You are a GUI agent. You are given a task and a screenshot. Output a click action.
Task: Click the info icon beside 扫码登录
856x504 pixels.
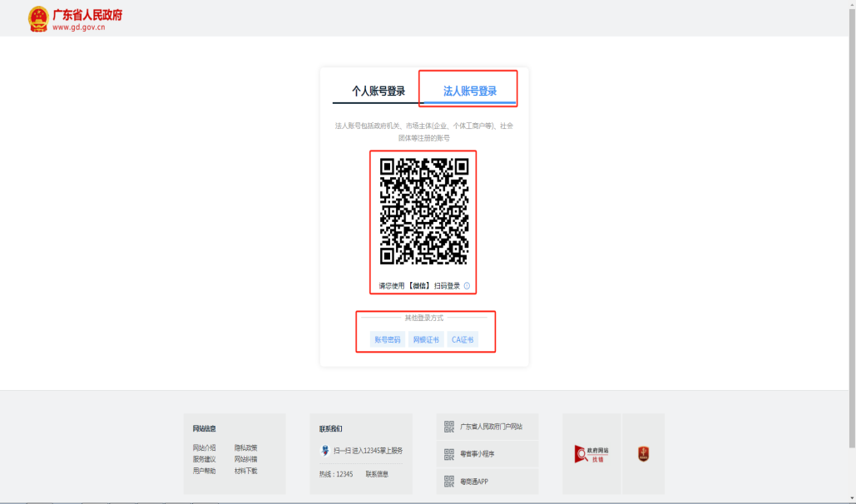pyautogui.click(x=467, y=286)
